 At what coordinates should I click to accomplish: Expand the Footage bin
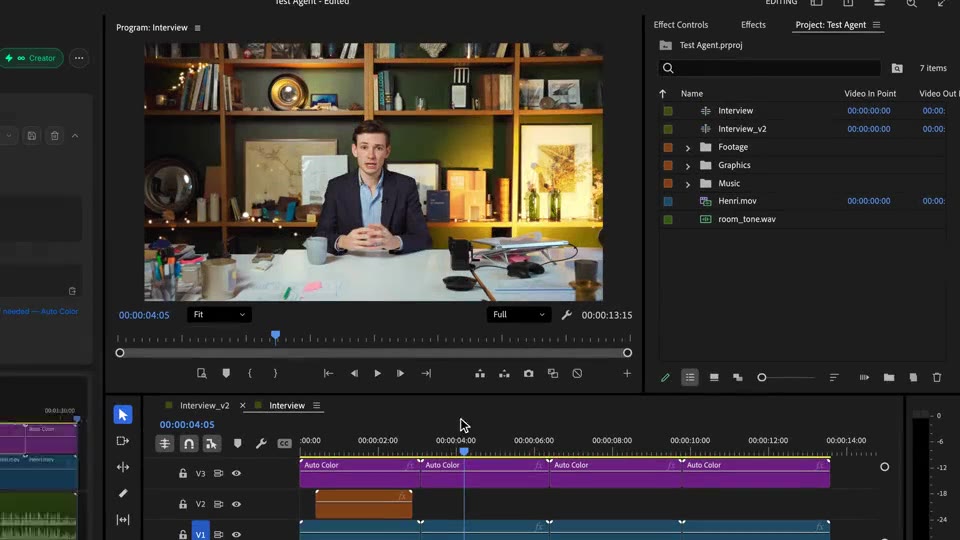pos(688,148)
